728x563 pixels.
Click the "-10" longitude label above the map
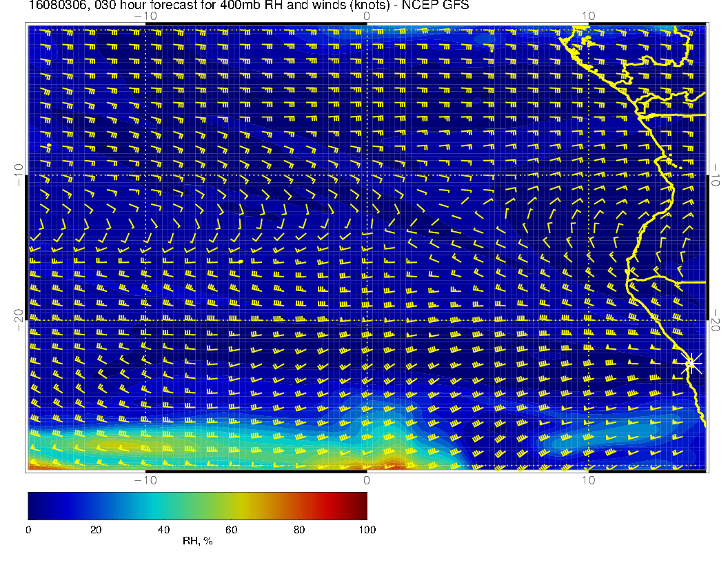(x=145, y=16)
